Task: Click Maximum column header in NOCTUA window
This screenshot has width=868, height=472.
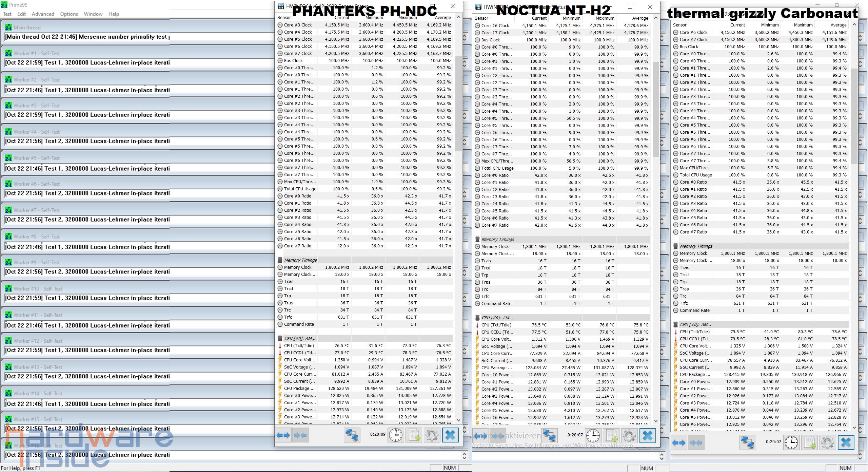Action: pyautogui.click(x=605, y=18)
